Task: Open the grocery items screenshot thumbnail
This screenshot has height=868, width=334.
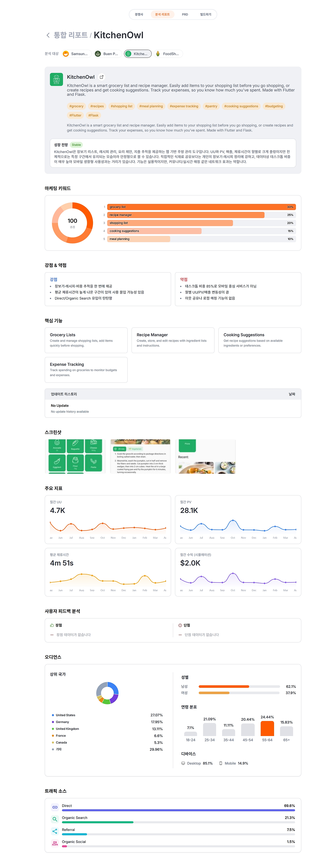Action: point(75,456)
